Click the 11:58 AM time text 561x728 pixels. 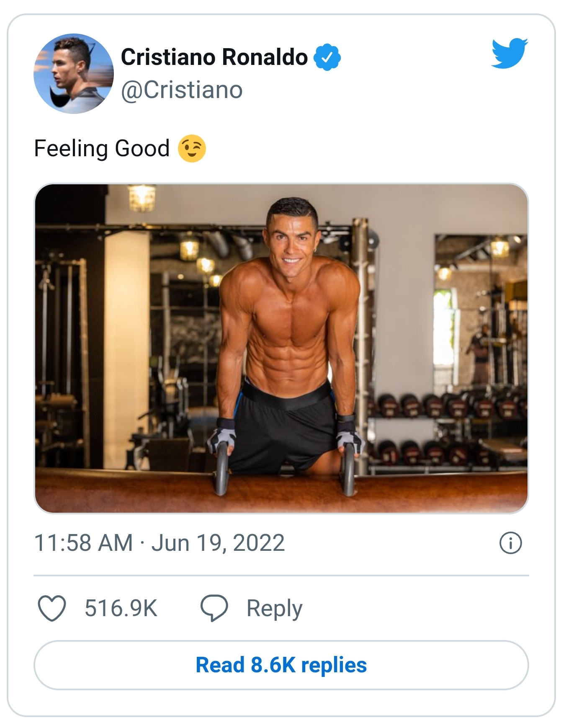click(83, 543)
